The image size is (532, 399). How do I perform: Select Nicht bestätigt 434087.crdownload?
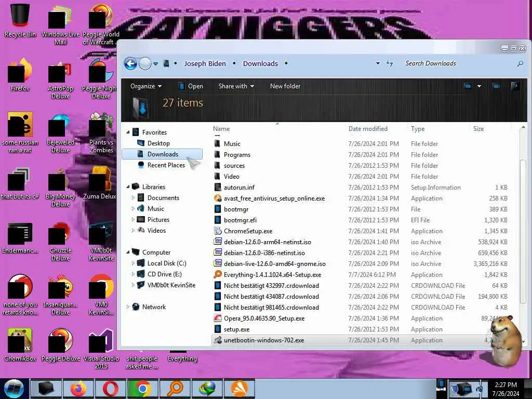pyautogui.click(x=271, y=297)
